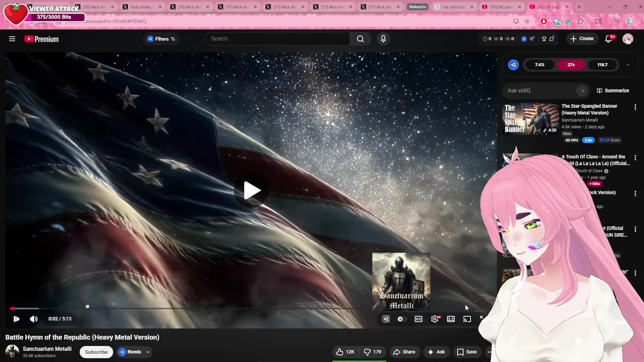Click the vidIQ blue square icon in header
644x362 pixels.
click(524, 39)
